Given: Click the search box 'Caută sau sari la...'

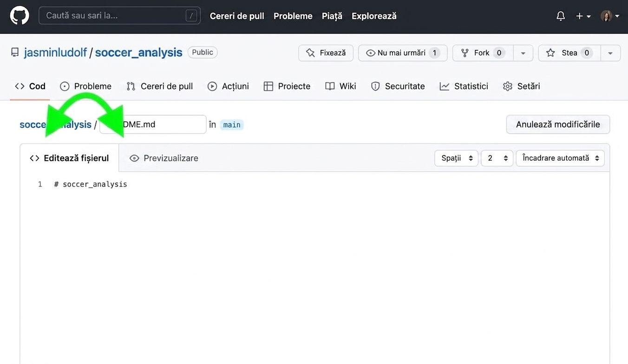Looking at the screenshot, I should pyautogui.click(x=119, y=15).
